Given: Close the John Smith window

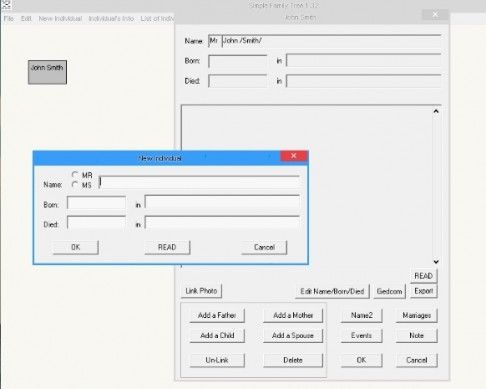Looking at the screenshot, I should click(435, 14).
